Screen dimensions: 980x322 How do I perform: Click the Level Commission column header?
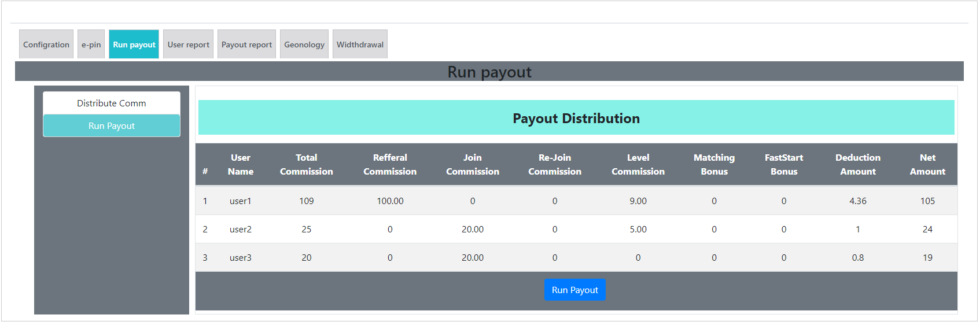(638, 165)
